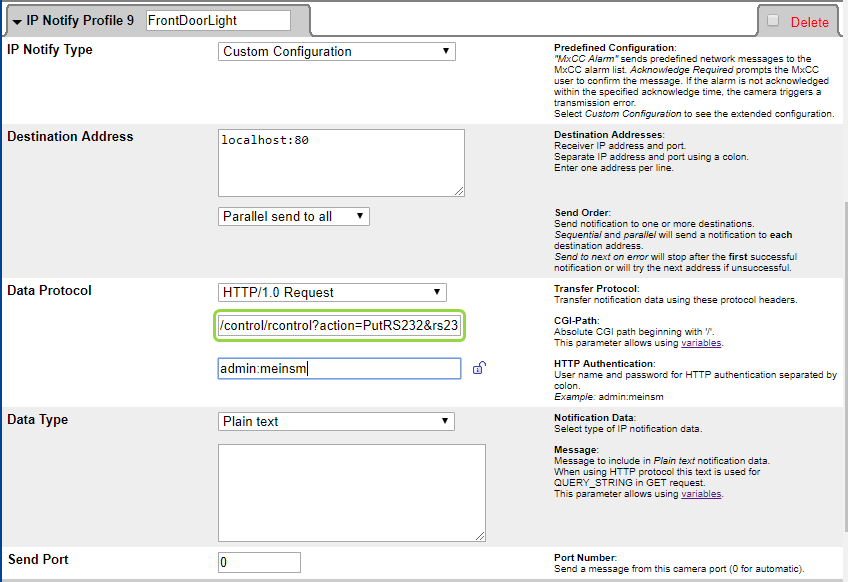Open the variables link under Message help
This screenshot has height=582, width=848.
pos(701,494)
